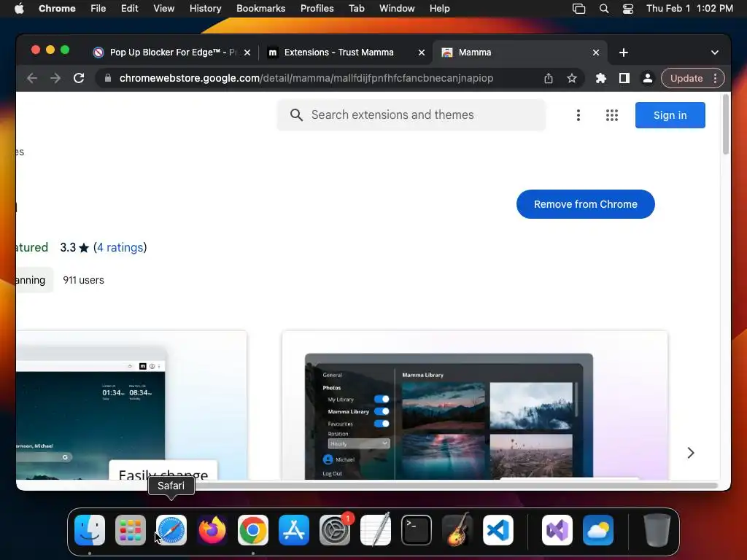This screenshot has width=747, height=560.
Task: Open Control Center in menu bar
Action: 628,9
